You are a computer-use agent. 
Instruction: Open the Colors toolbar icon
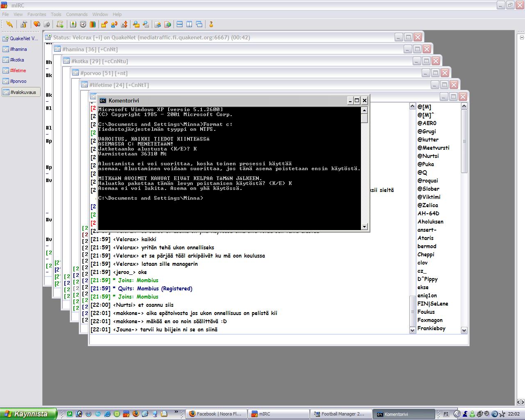[93, 24]
